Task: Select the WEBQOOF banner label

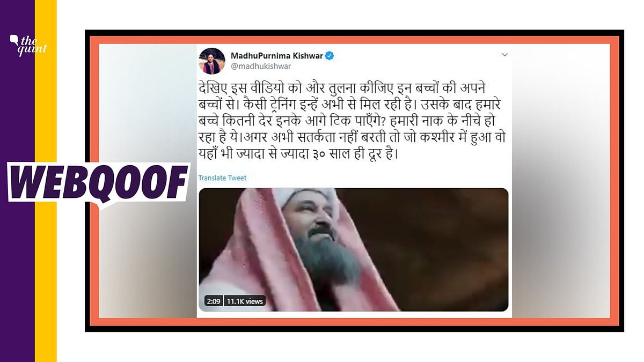Action: tap(100, 182)
